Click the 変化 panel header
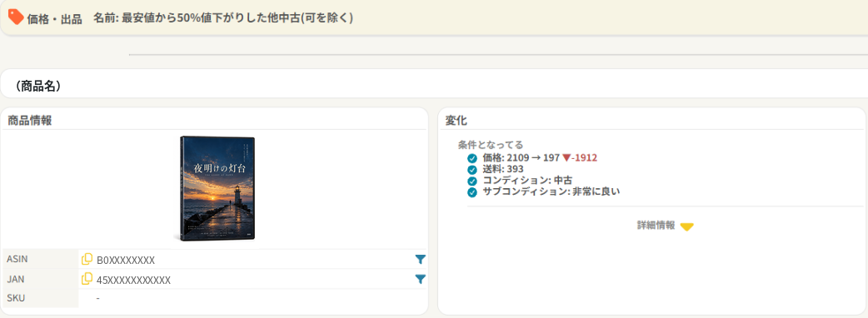 [456, 121]
